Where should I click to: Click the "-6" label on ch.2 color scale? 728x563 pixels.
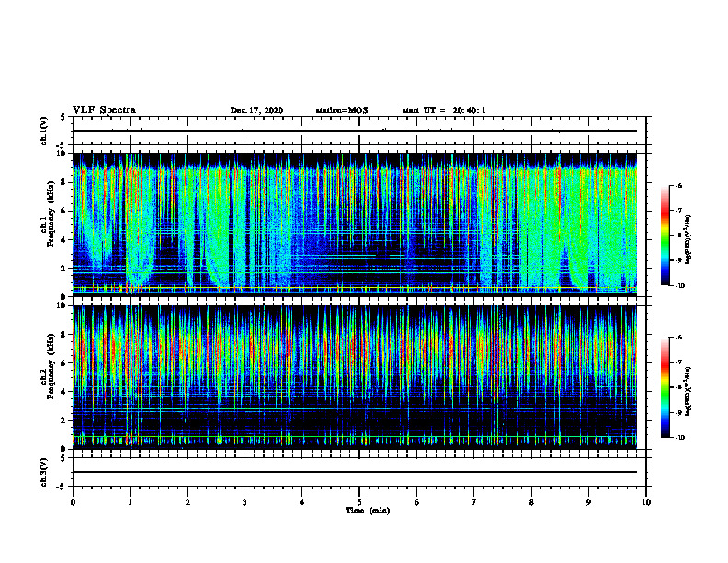[x=678, y=338]
